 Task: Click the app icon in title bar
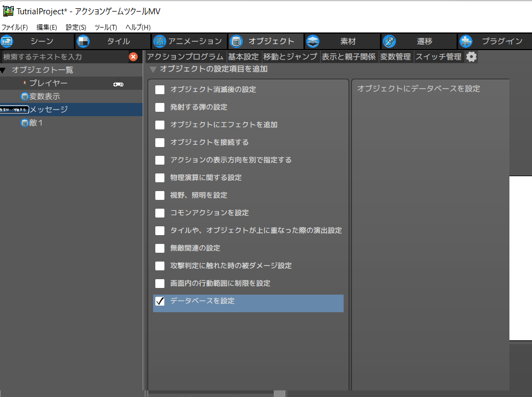[x=8, y=11]
